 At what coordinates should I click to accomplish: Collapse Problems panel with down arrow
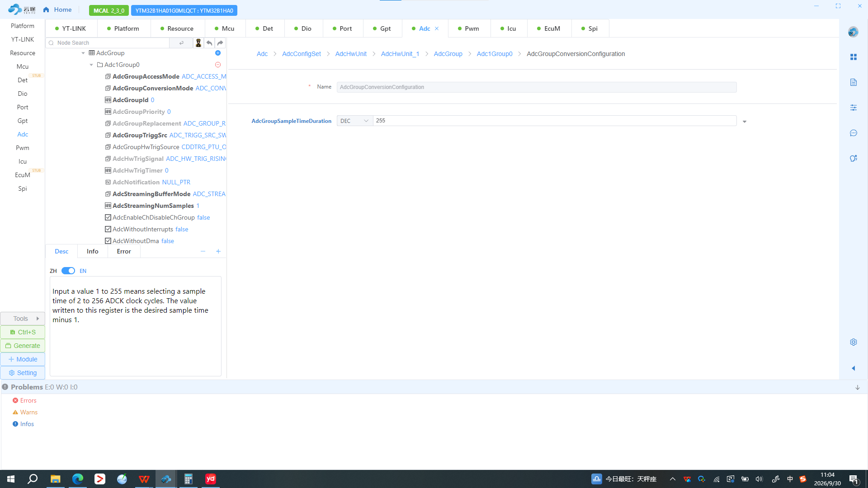[x=858, y=388]
